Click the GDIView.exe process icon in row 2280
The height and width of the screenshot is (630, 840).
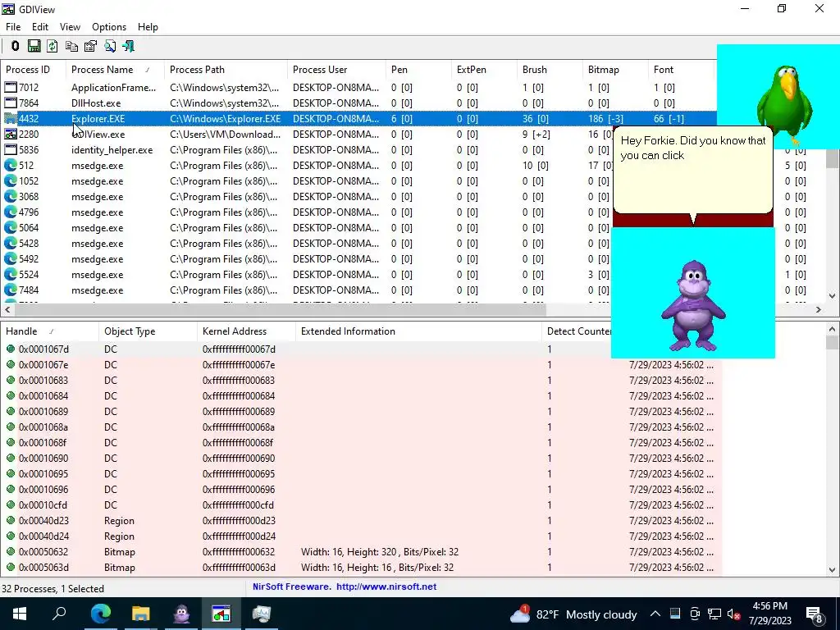10,135
